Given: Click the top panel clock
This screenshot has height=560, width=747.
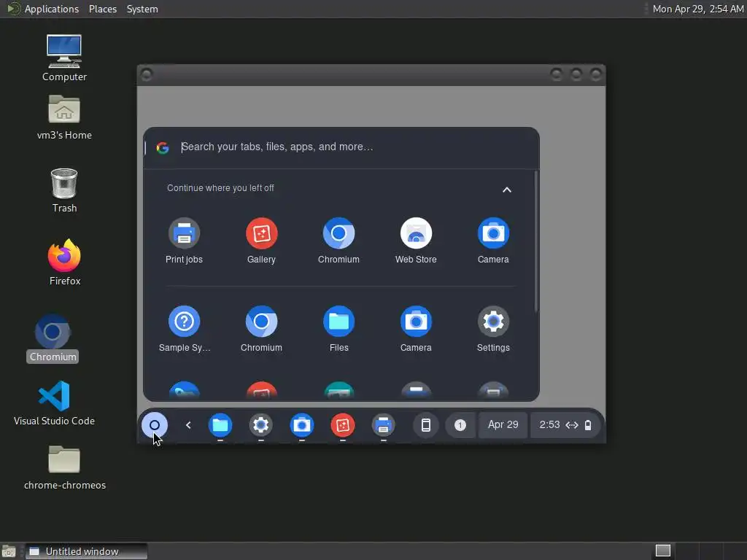Looking at the screenshot, I should click(698, 9).
